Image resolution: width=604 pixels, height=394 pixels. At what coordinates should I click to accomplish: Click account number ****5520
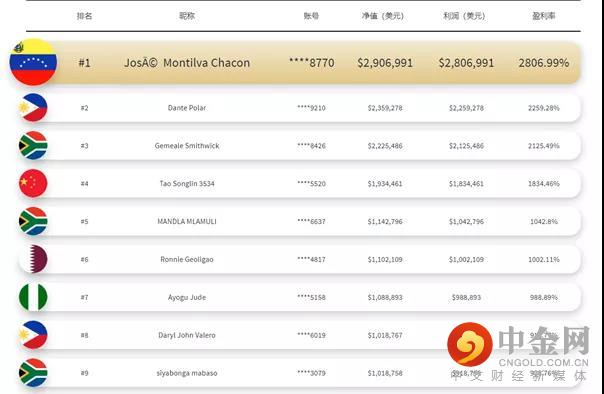tap(311, 184)
